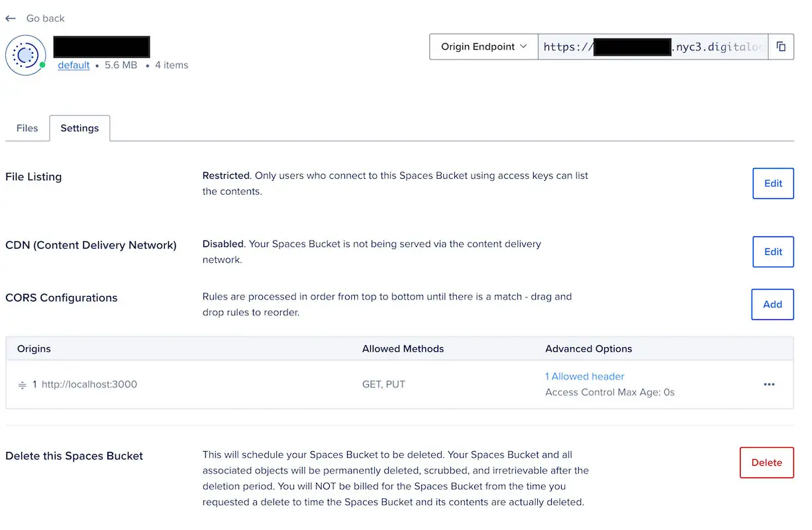This screenshot has height=530, width=812.
Task: Click the Spaces bucket logo icon
Action: tap(25, 55)
